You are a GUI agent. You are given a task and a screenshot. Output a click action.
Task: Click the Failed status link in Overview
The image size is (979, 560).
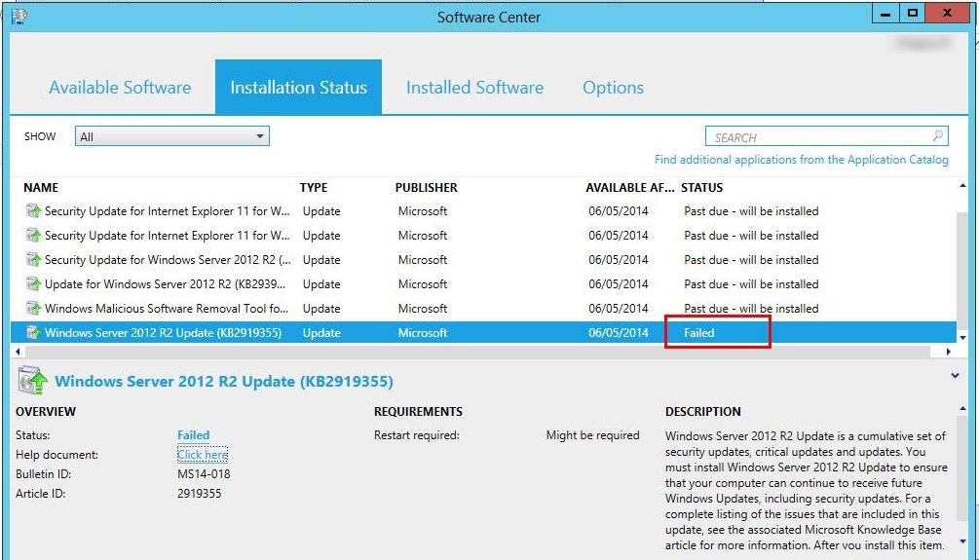click(194, 435)
